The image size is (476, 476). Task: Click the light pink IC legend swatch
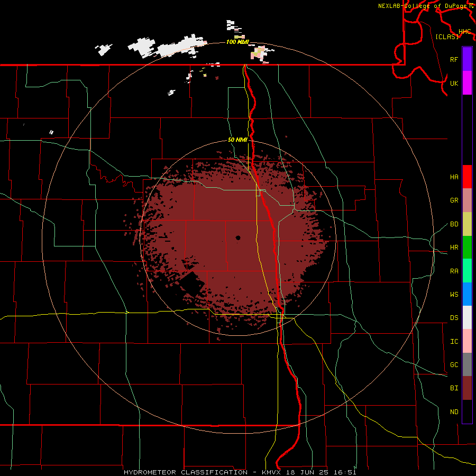pyautogui.click(x=467, y=341)
